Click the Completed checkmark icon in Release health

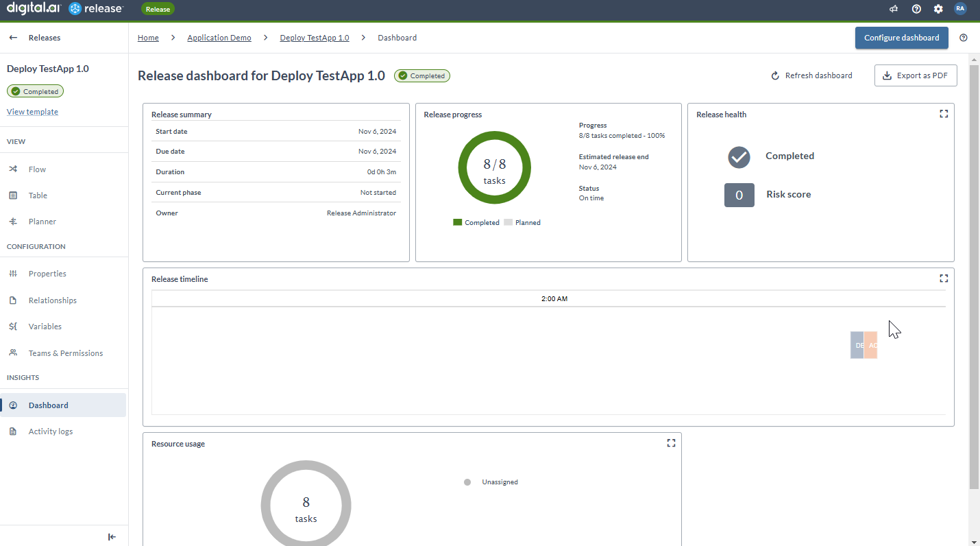(739, 157)
